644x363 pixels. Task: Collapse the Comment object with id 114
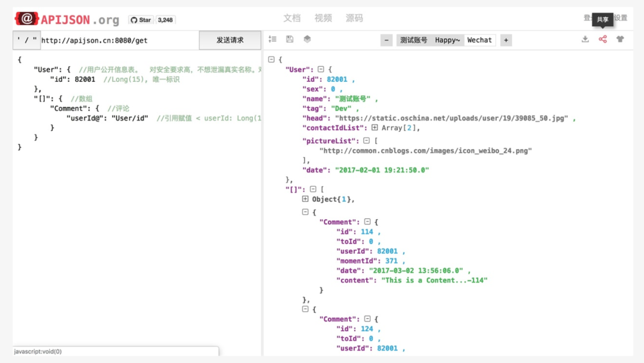click(366, 222)
